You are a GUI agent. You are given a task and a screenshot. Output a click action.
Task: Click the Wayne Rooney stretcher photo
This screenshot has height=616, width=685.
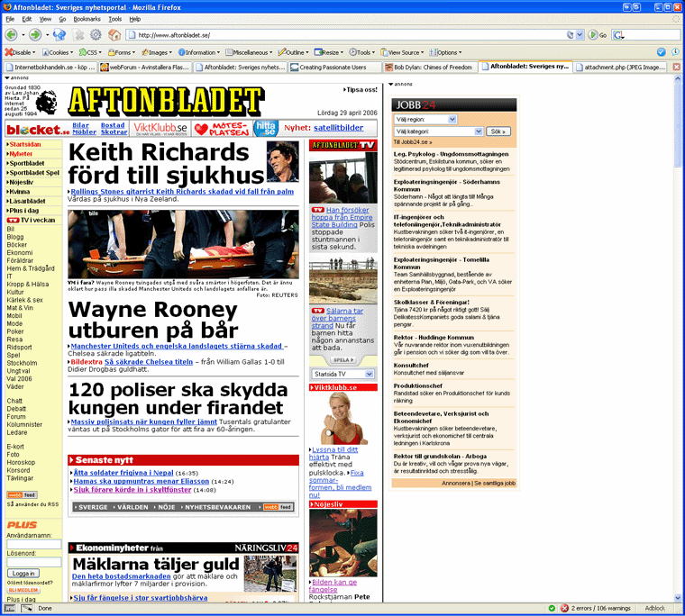pyautogui.click(x=183, y=244)
